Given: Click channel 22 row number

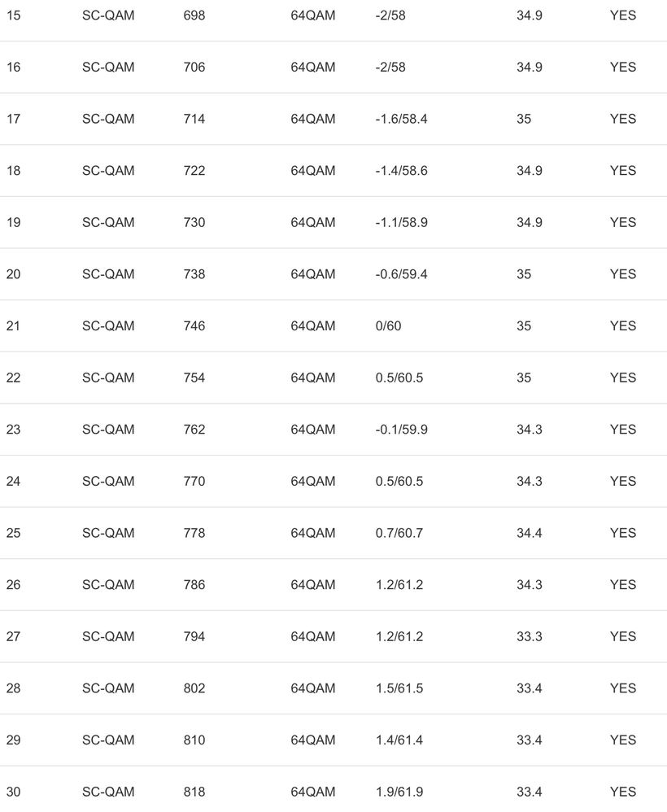Looking at the screenshot, I should click(14, 378).
